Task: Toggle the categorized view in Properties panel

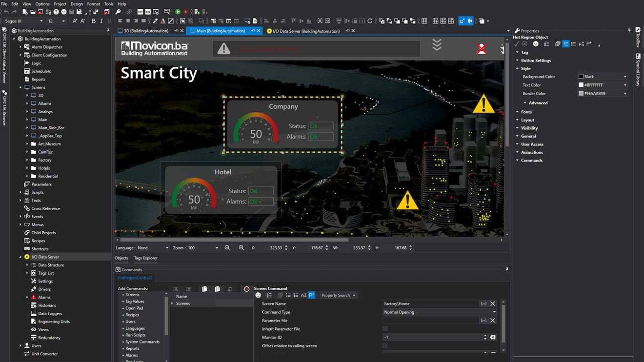Action: [x=566, y=44]
